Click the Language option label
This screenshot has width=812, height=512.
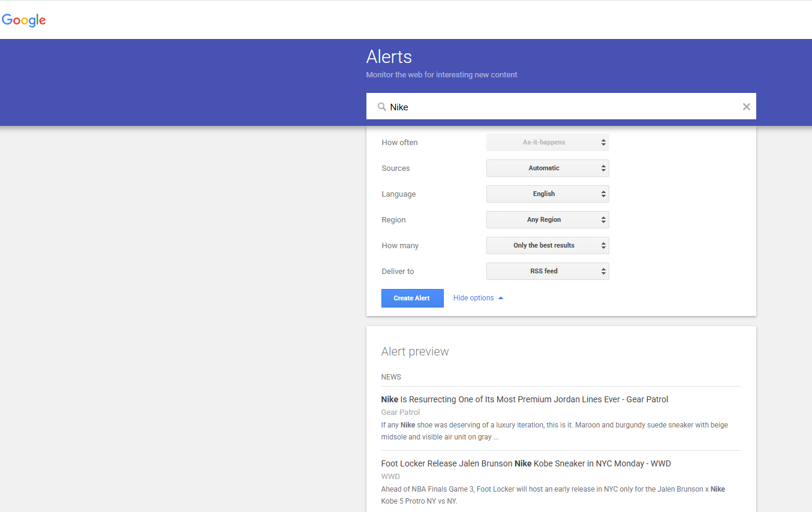click(x=399, y=194)
